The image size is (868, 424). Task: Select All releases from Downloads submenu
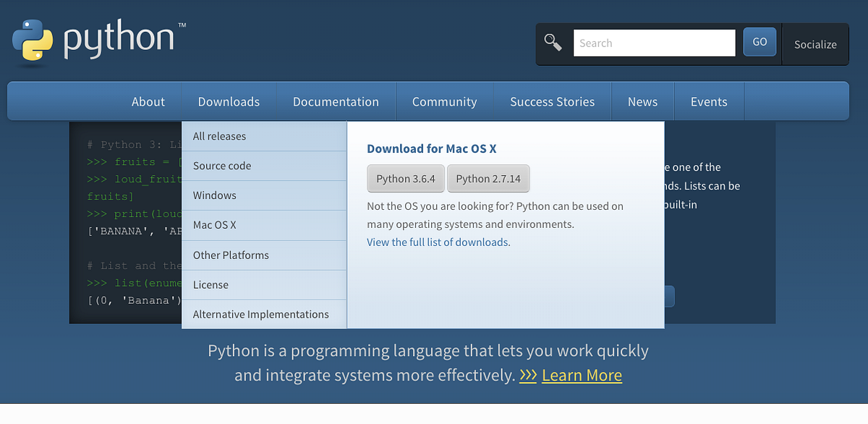264,136
